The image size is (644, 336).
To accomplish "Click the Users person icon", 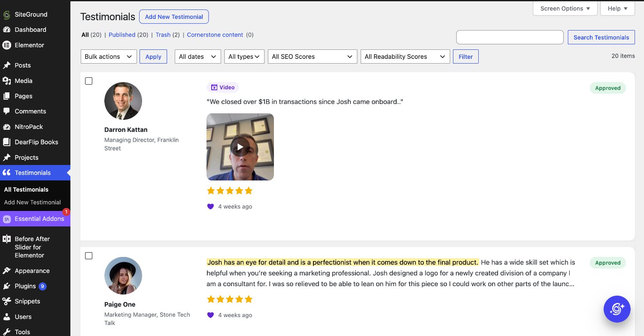I will (6, 317).
